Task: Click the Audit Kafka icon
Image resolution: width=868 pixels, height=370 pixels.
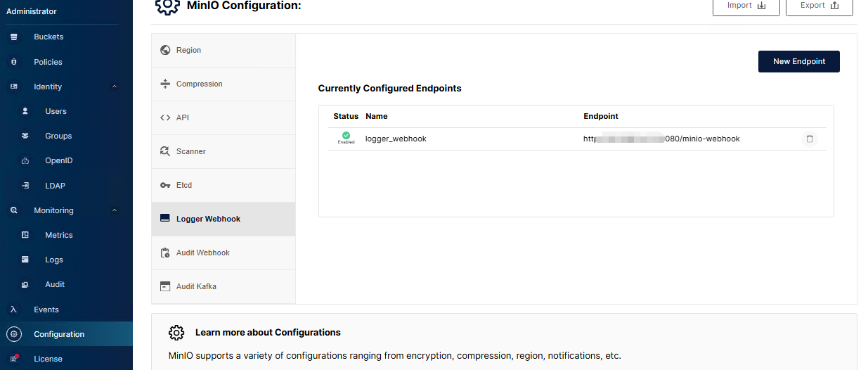Action: [x=165, y=286]
